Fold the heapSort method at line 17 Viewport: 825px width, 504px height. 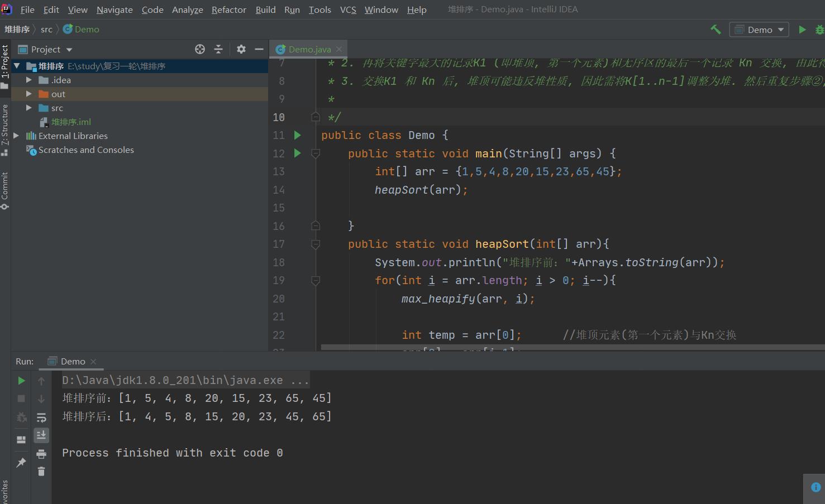click(x=315, y=244)
